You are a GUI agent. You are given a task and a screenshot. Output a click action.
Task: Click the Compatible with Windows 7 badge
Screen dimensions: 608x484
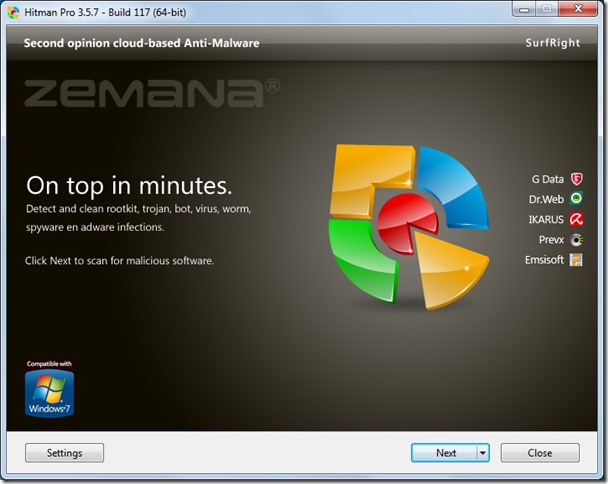coord(49,388)
